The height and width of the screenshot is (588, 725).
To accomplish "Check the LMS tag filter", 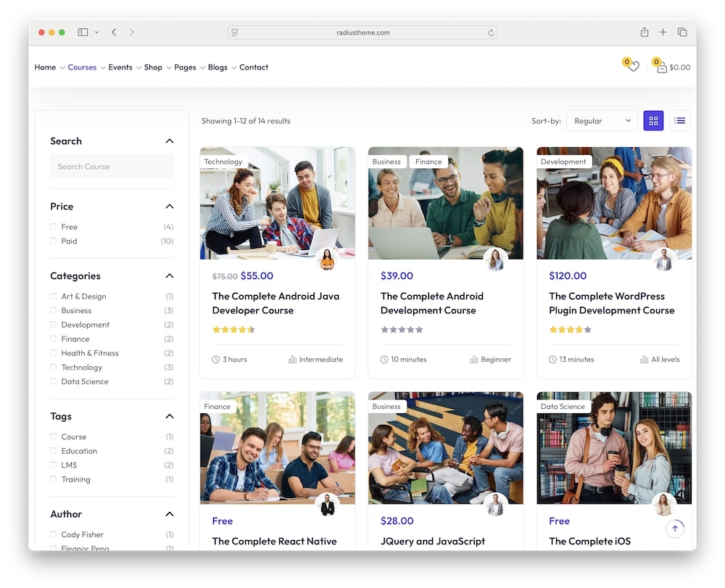I will 53,465.
